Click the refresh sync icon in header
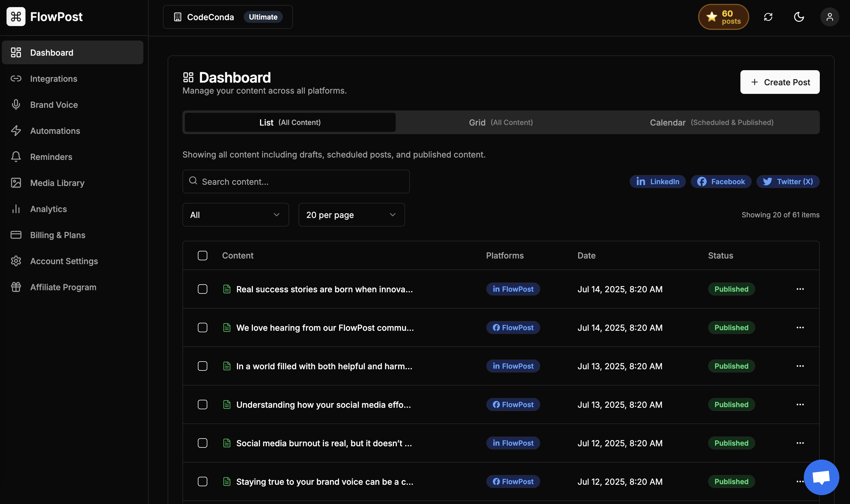Image resolution: width=850 pixels, height=504 pixels. click(x=768, y=17)
